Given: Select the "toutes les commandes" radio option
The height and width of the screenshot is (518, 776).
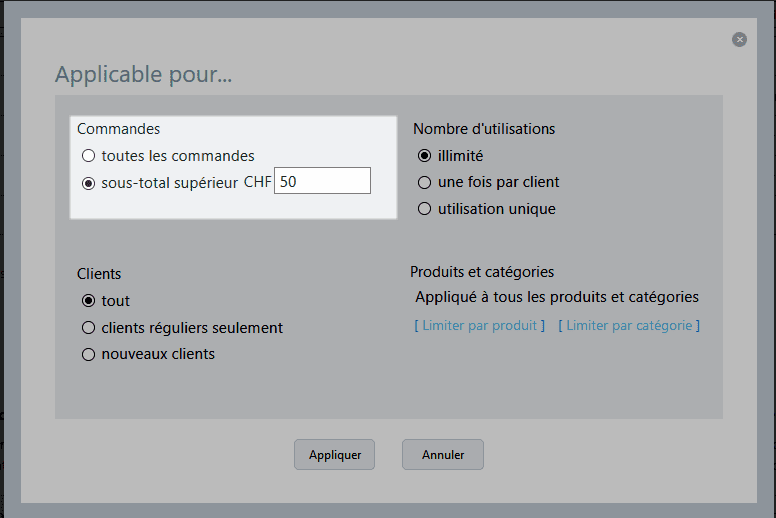Looking at the screenshot, I should (89, 156).
